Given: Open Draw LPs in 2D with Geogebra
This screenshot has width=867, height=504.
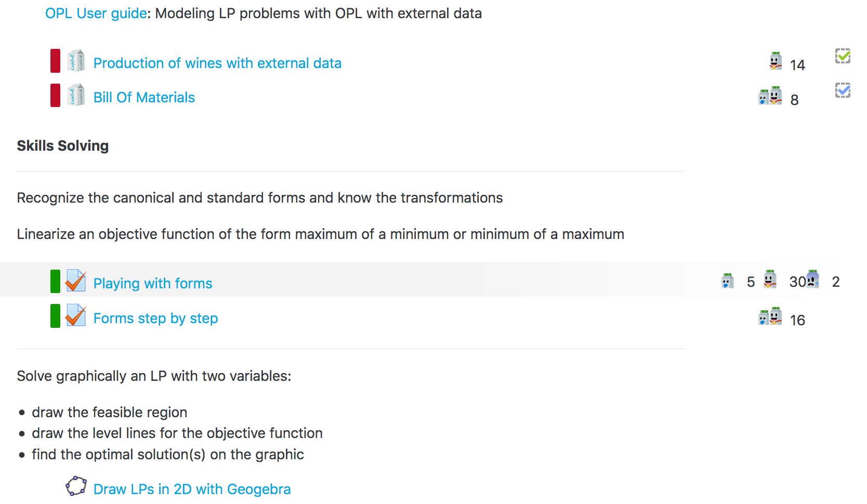Looking at the screenshot, I should click(x=192, y=489).
